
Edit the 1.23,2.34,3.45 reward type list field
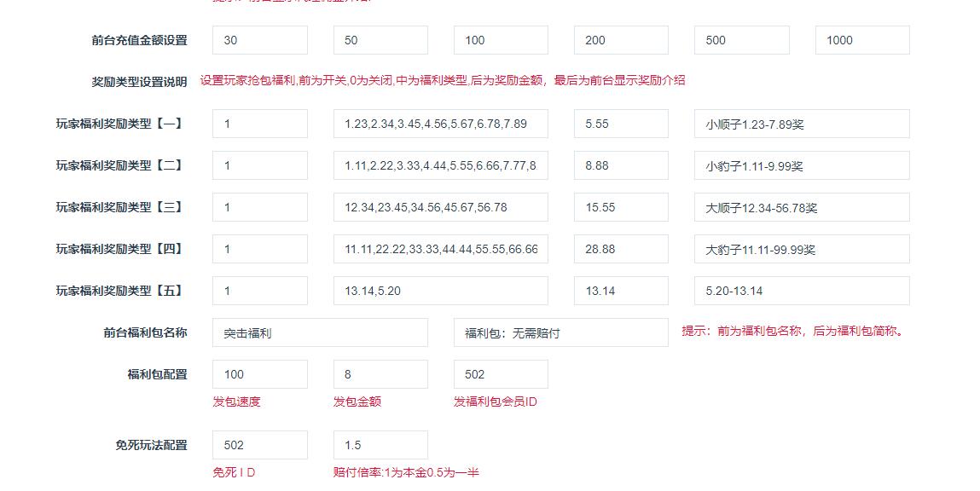tap(441, 124)
